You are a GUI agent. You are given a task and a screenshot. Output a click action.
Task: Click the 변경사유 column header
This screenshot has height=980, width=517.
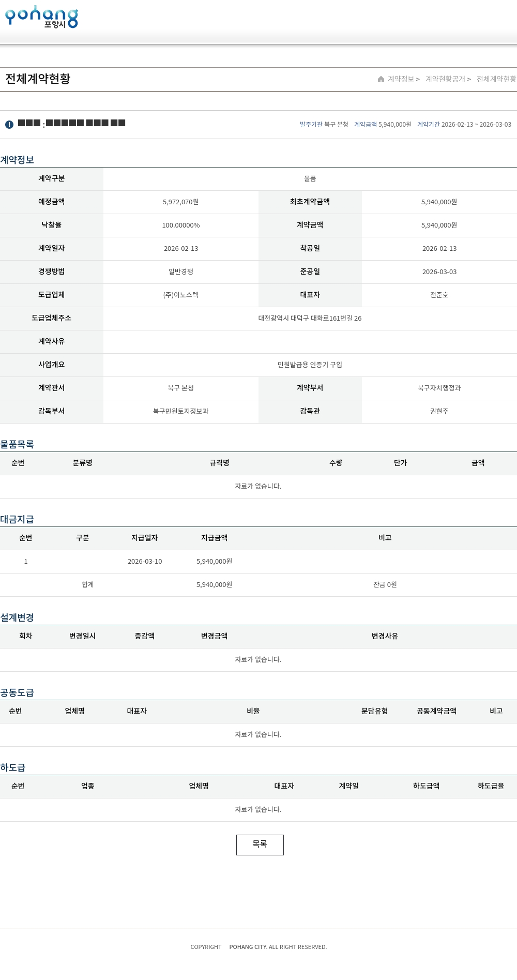[385, 636]
